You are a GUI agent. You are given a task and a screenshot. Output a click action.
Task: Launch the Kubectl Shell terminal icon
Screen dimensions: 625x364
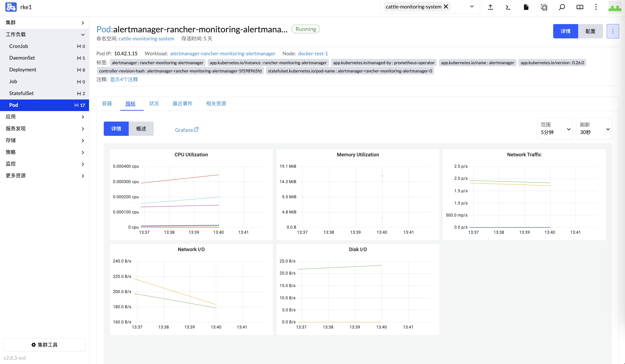[x=508, y=7]
